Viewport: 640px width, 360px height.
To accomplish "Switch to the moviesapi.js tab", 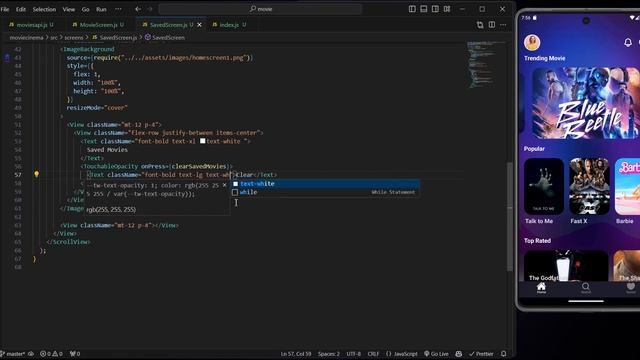I will [x=32, y=25].
